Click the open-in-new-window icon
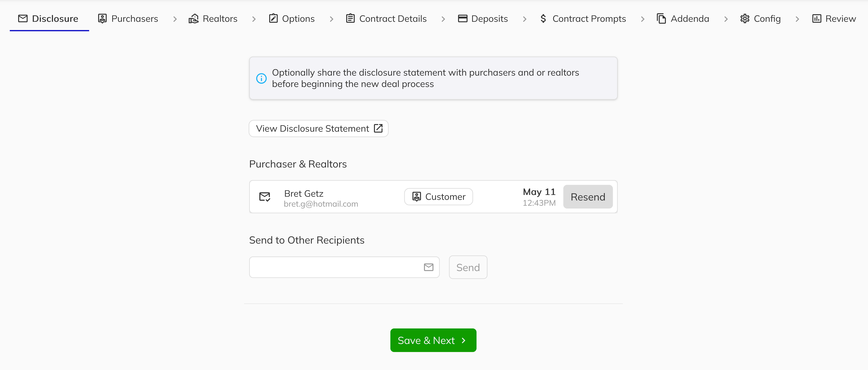The width and height of the screenshot is (868, 370). tap(378, 128)
